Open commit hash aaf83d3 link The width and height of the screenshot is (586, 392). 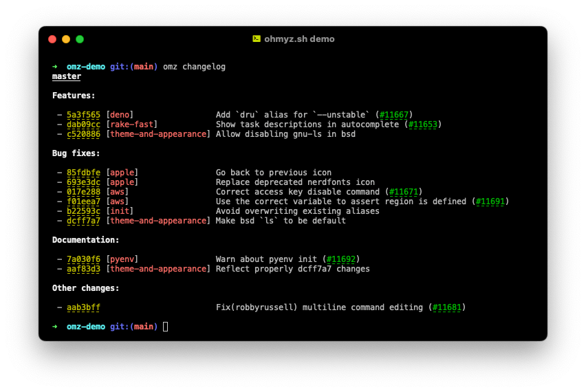83,269
